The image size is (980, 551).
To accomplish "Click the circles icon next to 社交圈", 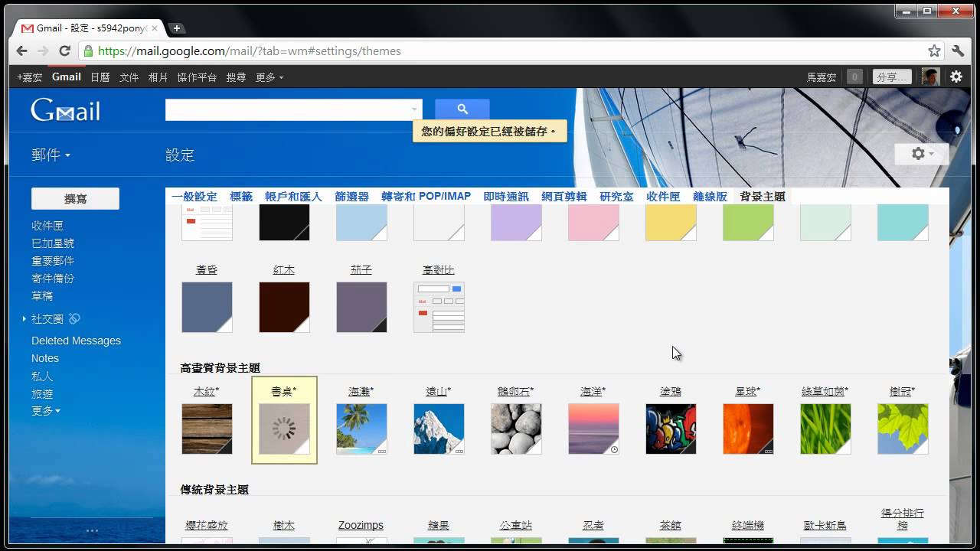I will tap(74, 318).
